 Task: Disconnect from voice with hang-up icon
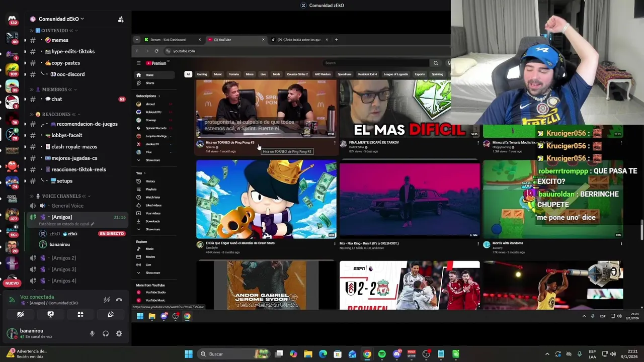pos(119,300)
